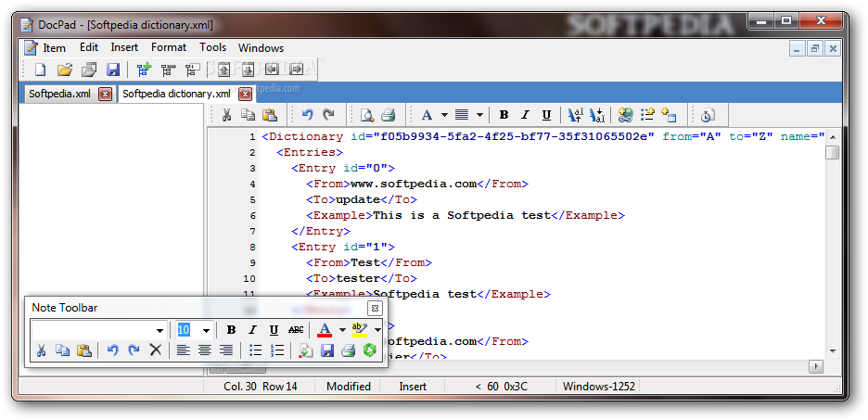This screenshot has width=868, height=420.
Task: Open a file with the folder icon
Action: pyautogui.click(x=65, y=70)
